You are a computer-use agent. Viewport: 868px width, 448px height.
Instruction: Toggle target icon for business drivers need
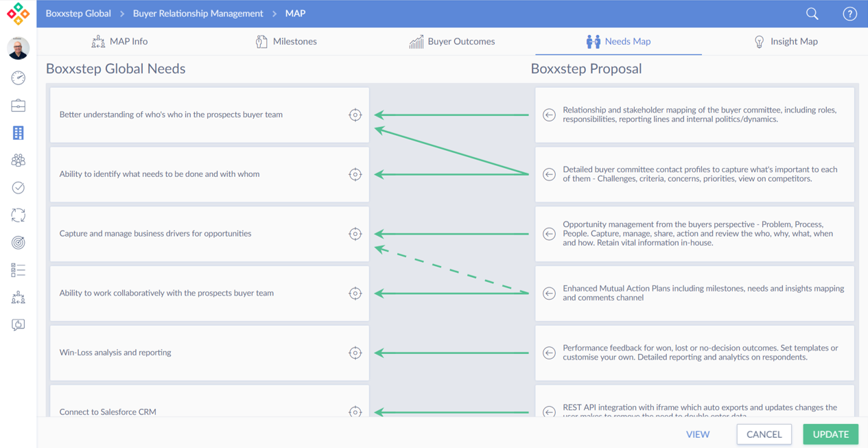[355, 234]
